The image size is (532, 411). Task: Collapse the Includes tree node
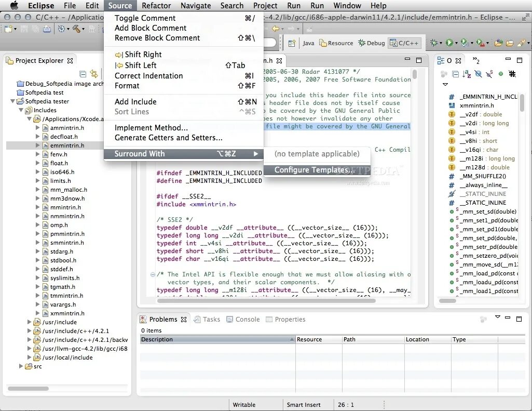(21, 110)
